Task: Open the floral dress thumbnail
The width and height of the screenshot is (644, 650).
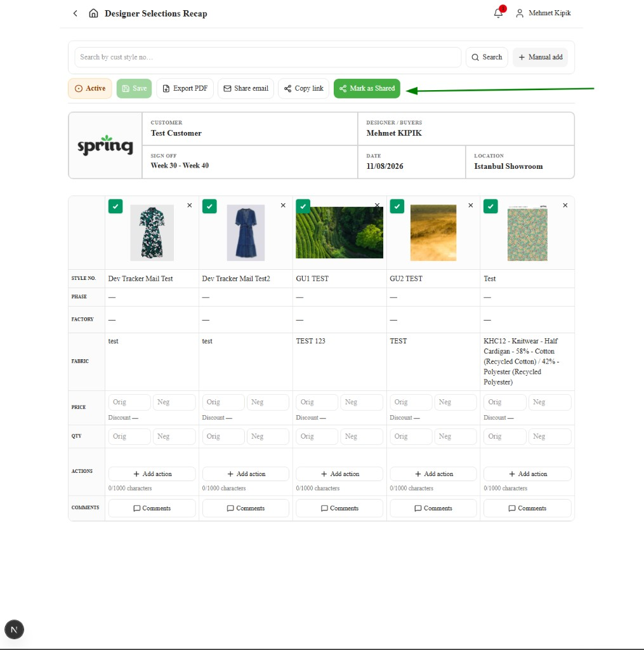Action: [x=152, y=232]
